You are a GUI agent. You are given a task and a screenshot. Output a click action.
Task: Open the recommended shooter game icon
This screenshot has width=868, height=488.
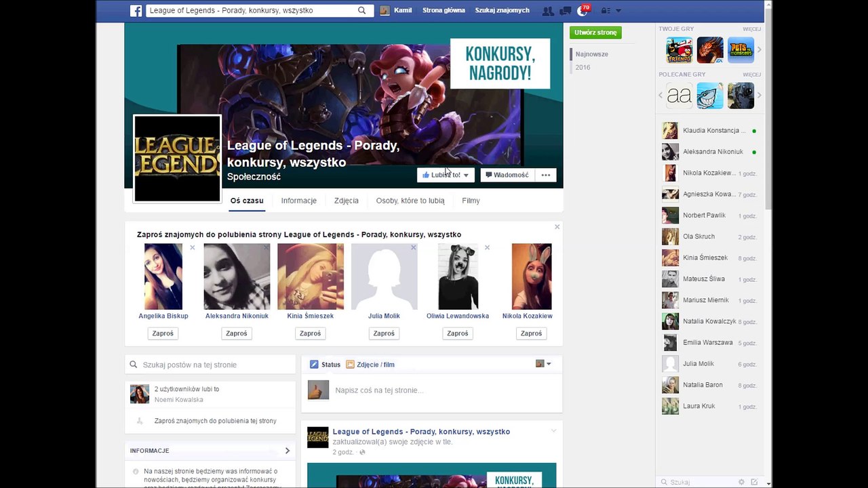click(x=741, y=96)
